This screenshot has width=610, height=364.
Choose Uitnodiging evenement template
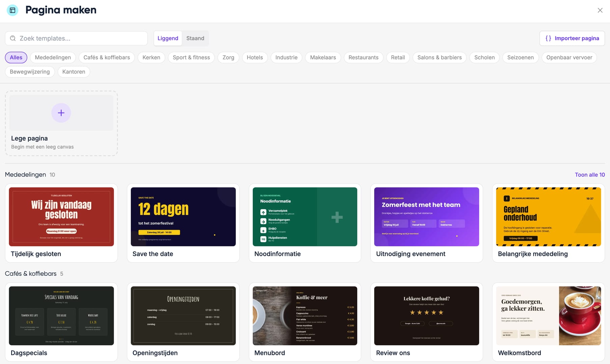[426, 223]
